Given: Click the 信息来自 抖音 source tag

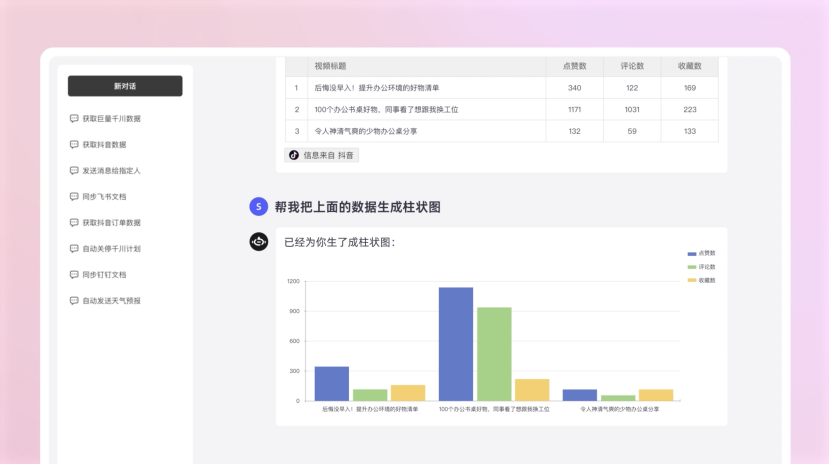Looking at the screenshot, I should coord(321,155).
